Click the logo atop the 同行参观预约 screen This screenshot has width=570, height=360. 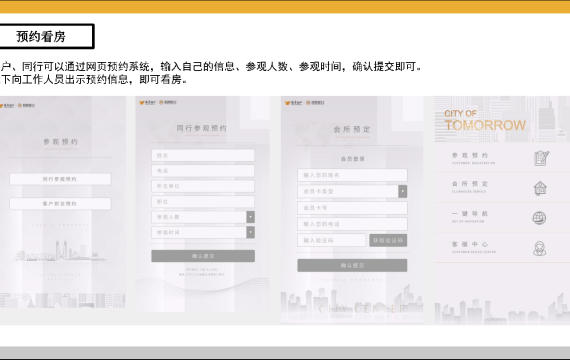coord(157,103)
